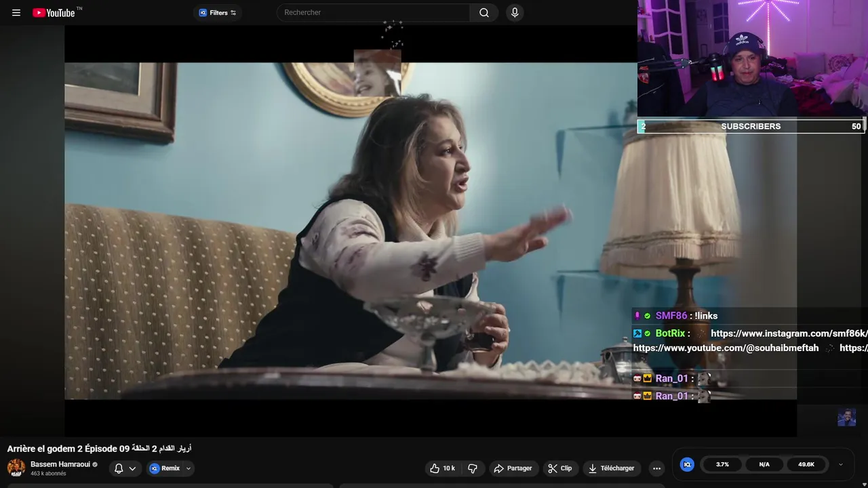Click the 463 k abonnés subscriber count
Screen dimensions: 868x488
click(x=48, y=474)
